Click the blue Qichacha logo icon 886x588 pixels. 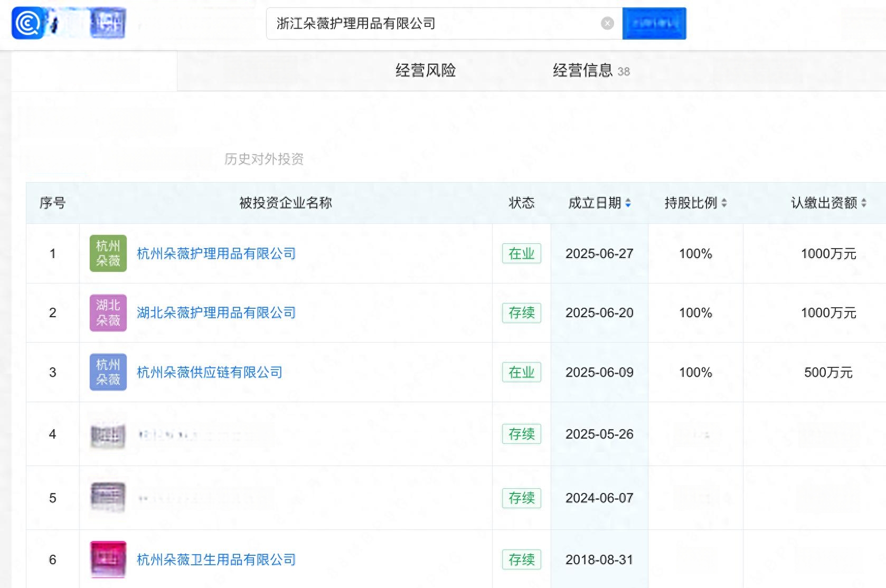click(x=27, y=23)
